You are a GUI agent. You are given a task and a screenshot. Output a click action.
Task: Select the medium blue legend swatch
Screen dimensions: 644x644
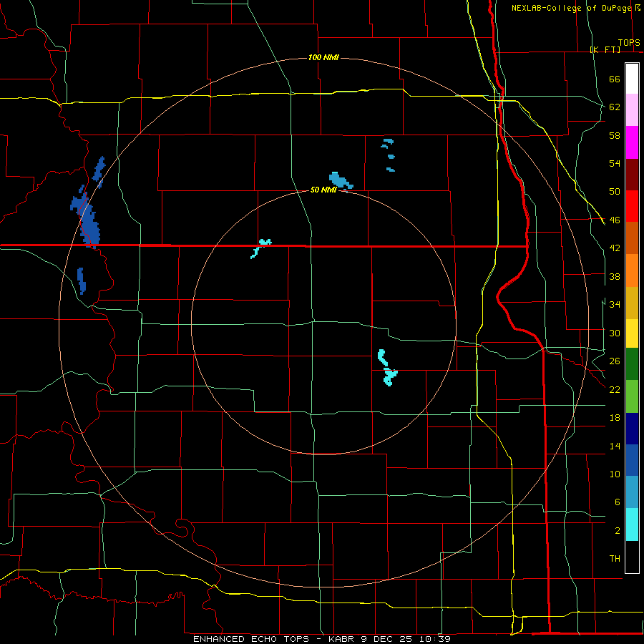point(632,460)
